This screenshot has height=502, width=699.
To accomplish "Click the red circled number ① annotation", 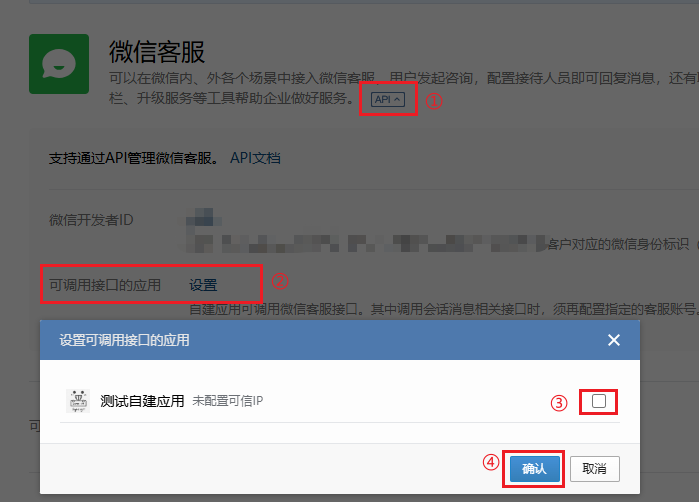I will [434, 101].
